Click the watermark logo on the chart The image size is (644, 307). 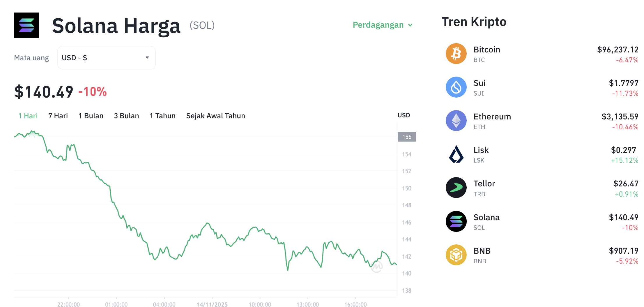coord(377,267)
